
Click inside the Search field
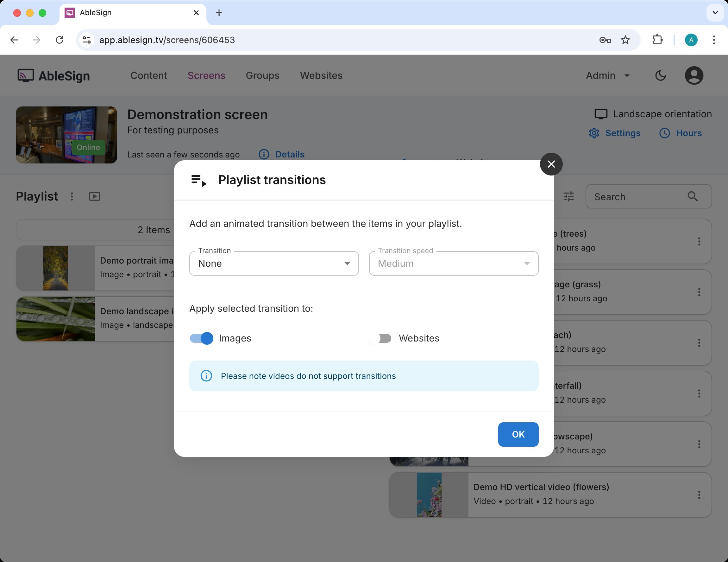point(633,196)
